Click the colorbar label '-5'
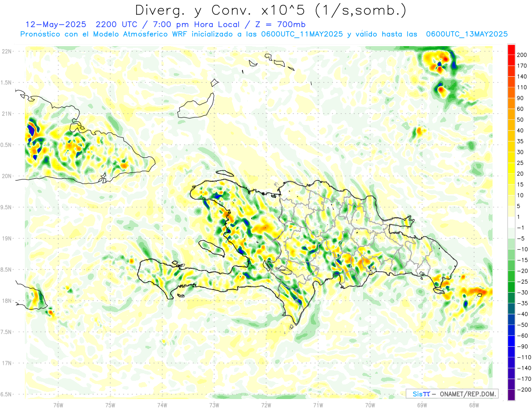This screenshot has width=532, height=411. [x=520, y=239]
